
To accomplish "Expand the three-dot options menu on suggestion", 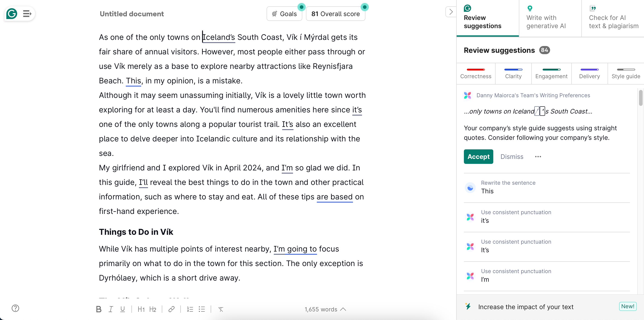I will [x=538, y=156].
